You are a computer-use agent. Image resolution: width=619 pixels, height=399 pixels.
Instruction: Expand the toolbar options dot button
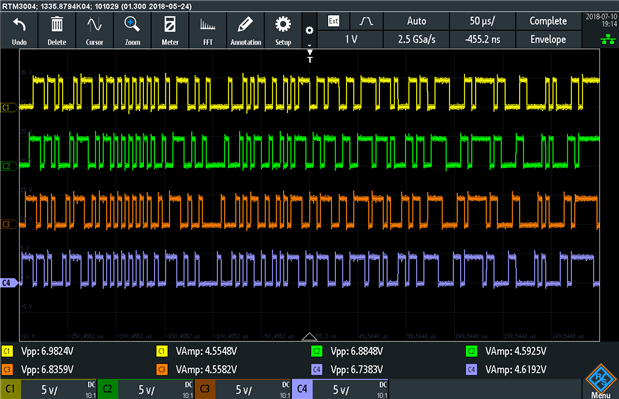coord(310,30)
